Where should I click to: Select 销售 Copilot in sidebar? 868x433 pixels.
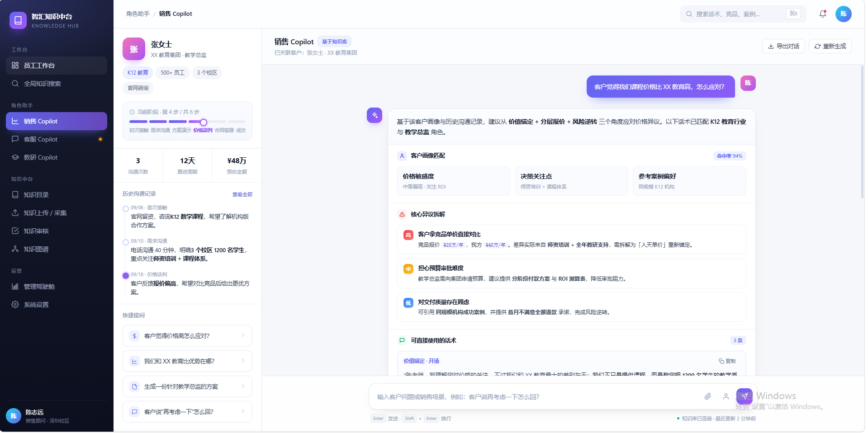click(x=57, y=121)
